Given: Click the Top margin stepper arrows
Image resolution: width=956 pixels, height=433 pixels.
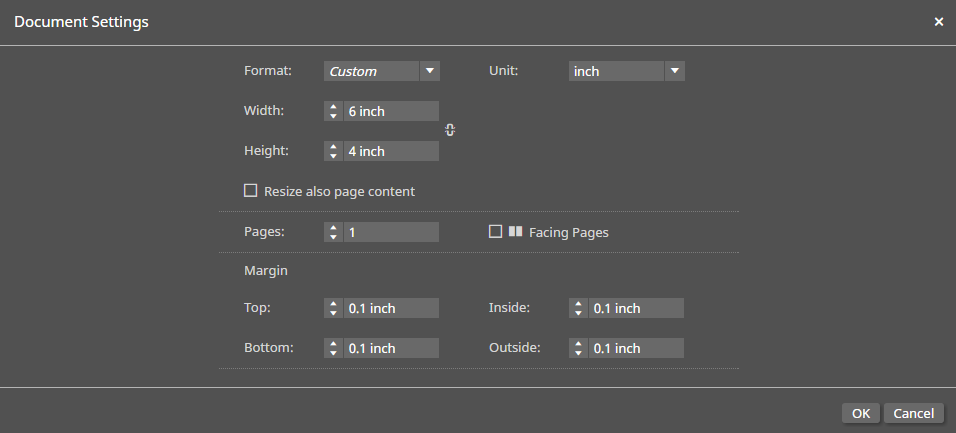Looking at the screenshot, I should click(x=333, y=309).
